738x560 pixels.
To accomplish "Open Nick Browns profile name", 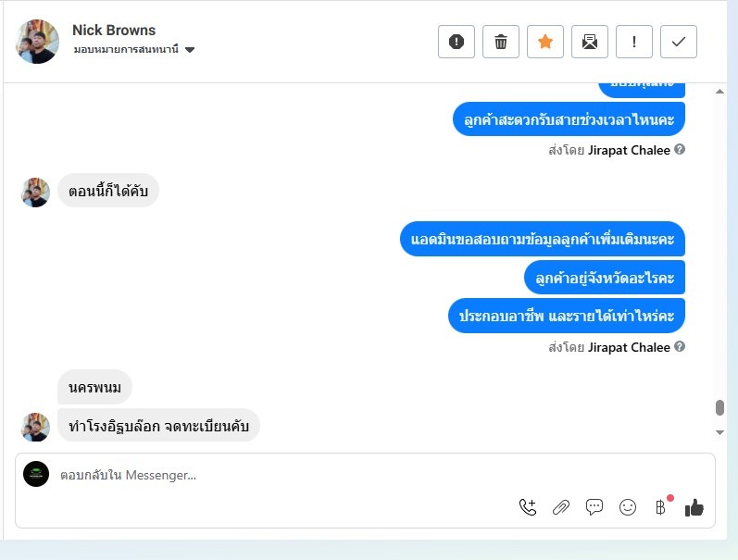I will (114, 31).
